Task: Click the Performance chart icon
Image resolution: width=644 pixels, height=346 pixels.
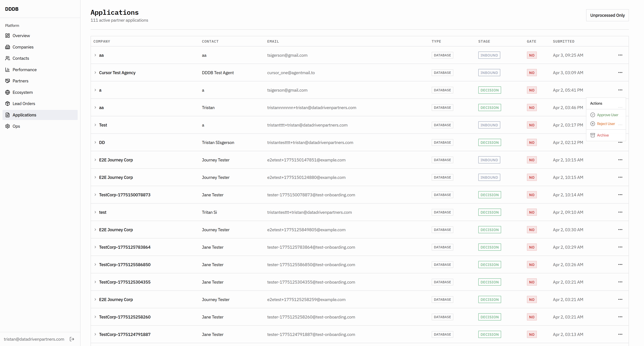Action: 8,69
